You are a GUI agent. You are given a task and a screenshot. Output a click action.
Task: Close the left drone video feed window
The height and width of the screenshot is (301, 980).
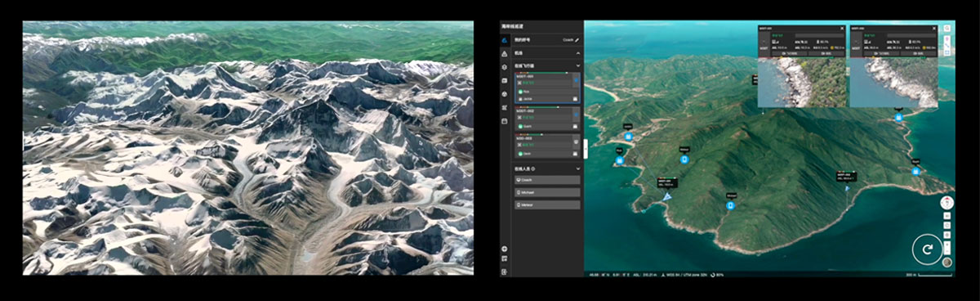click(842, 28)
